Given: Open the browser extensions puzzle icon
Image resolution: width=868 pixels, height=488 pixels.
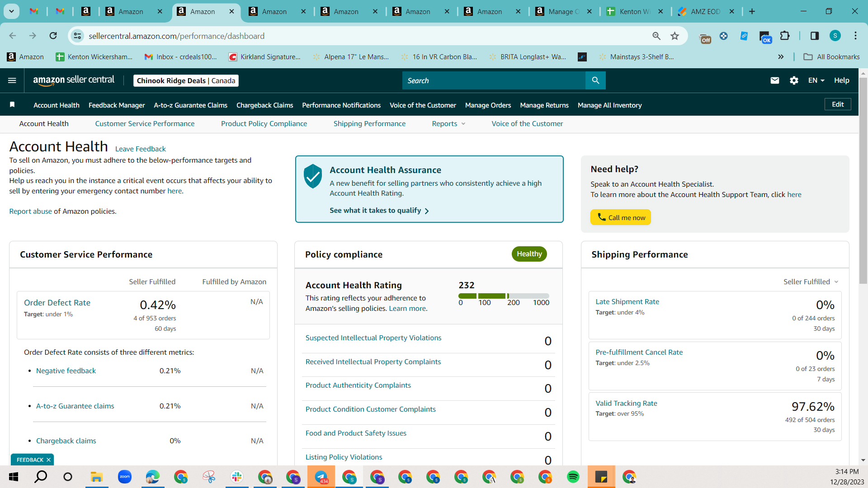Looking at the screenshot, I should (x=785, y=36).
